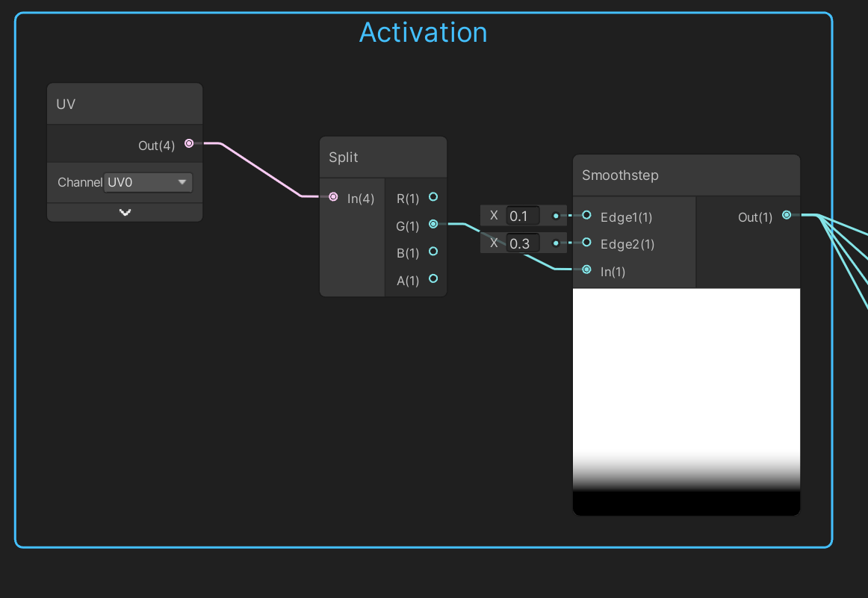
Task: Collapse the UV node preview chevron
Action: (125, 213)
